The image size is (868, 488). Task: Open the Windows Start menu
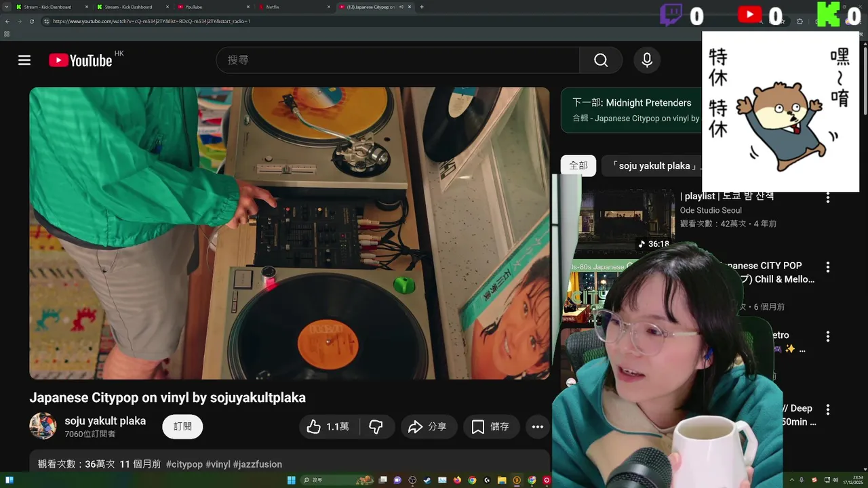291,480
